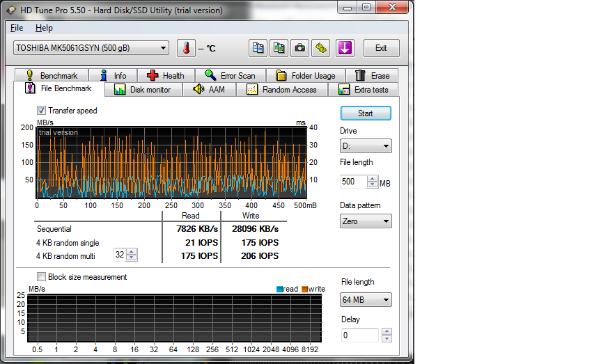
Task: Open the File menu
Action: point(17,28)
